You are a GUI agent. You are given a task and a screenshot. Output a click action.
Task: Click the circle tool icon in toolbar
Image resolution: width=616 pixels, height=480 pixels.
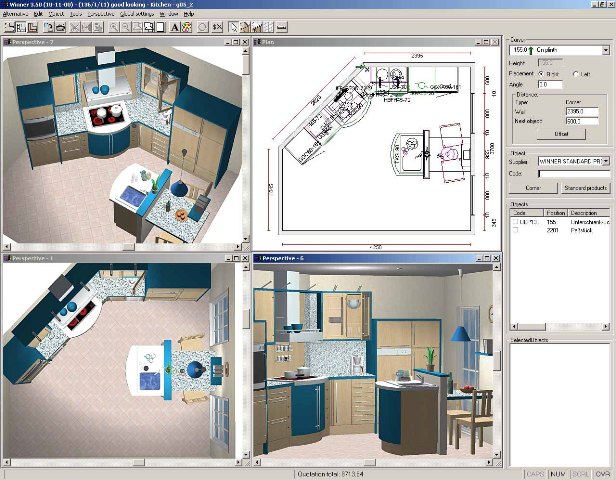202,27
